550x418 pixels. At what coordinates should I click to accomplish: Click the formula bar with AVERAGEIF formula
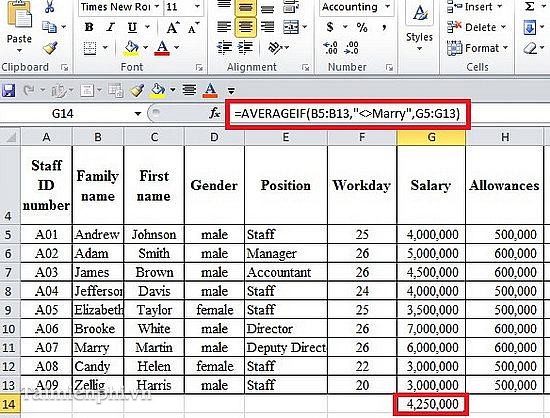tap(347, 114)
